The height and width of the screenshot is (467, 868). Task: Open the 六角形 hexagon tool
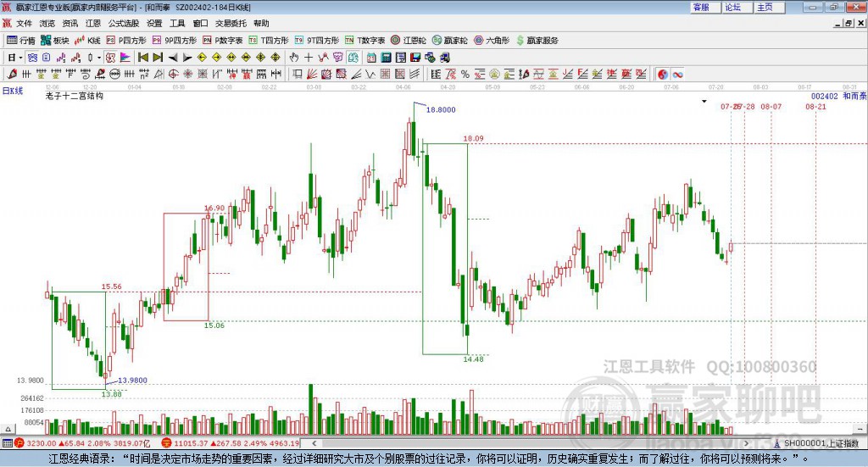(492, 41)
